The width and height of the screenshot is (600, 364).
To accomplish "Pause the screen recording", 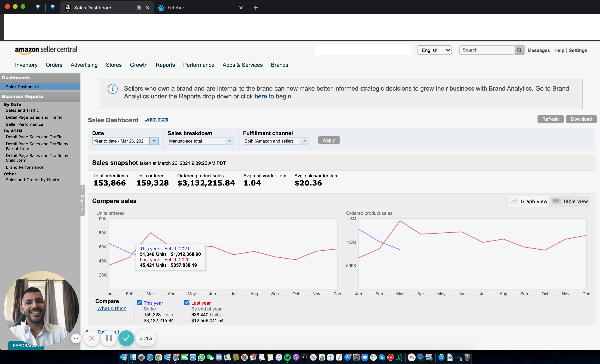I will click(109, 338).
